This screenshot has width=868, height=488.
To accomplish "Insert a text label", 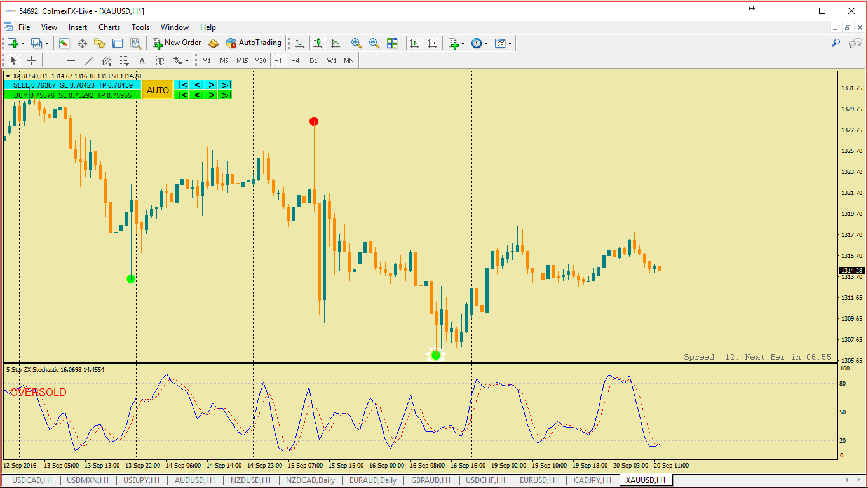I will pos(160,61).
